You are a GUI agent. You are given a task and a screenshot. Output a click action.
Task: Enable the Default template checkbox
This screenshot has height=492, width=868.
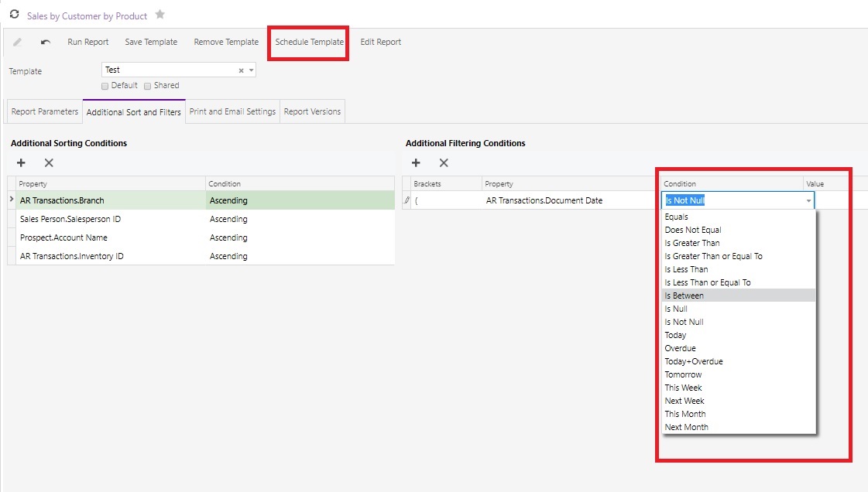pyautogui.click(x=105, y=86)
